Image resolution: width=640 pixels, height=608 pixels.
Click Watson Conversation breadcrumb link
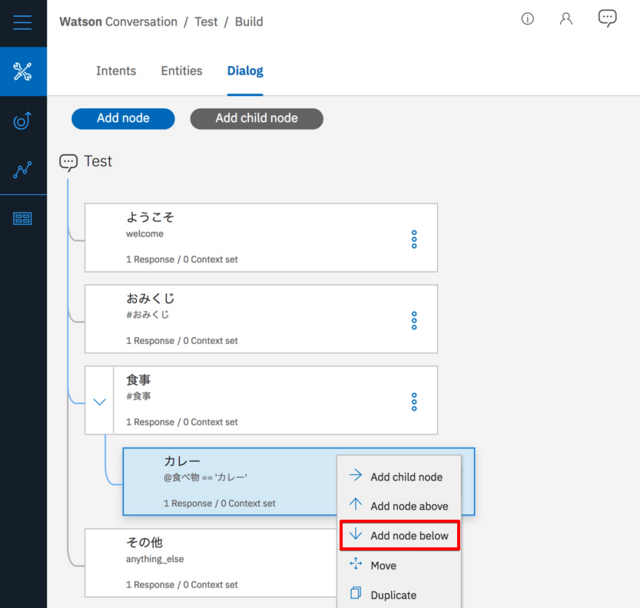click(x=118, y=22)
